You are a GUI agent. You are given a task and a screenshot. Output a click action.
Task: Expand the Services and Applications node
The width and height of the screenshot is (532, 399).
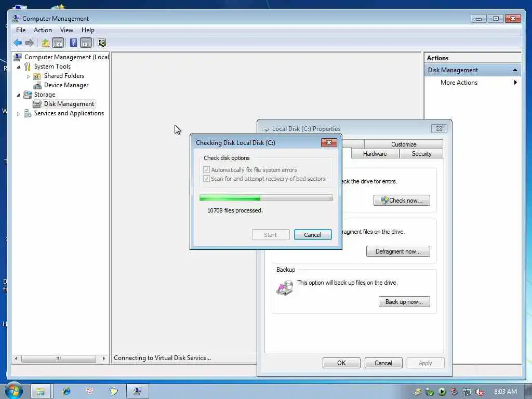(18, 114)
